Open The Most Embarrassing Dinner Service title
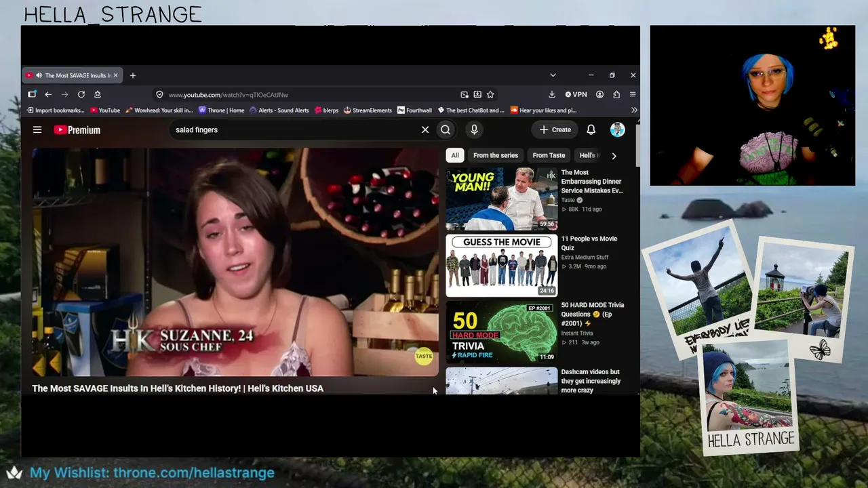This screenshot has width=868, height=488. click(x=591, y=182)
